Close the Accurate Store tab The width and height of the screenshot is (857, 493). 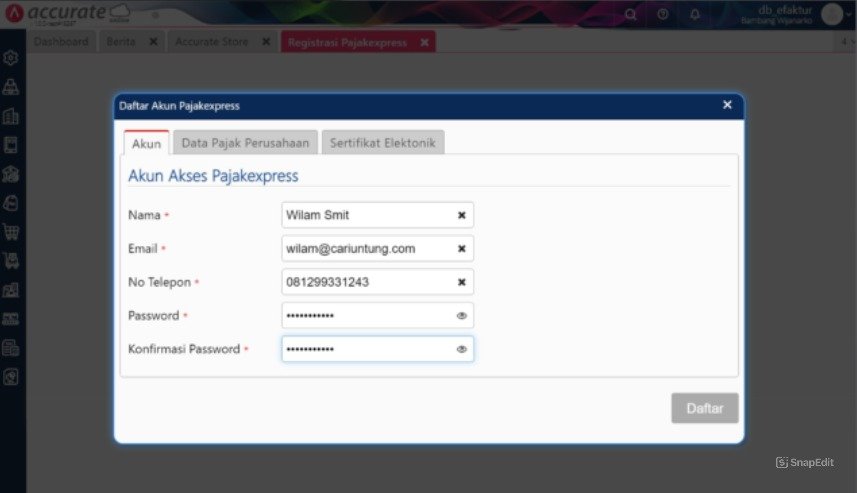pos(266,42)
